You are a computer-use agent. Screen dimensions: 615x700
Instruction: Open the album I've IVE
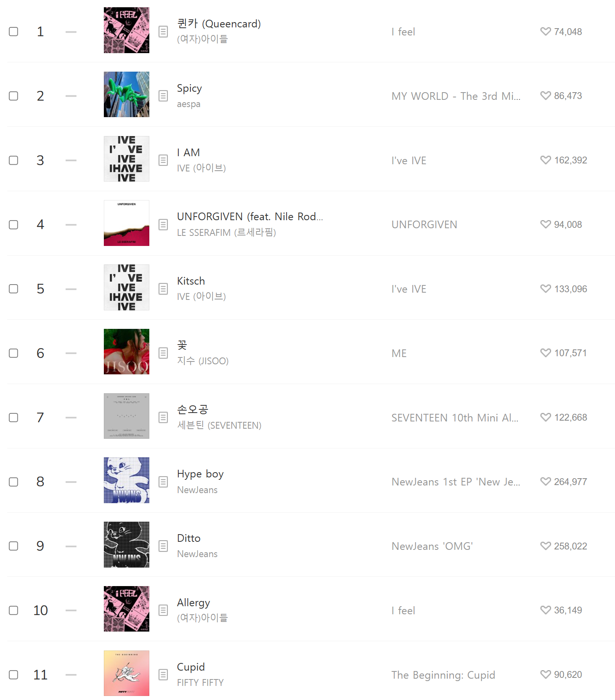409,160
